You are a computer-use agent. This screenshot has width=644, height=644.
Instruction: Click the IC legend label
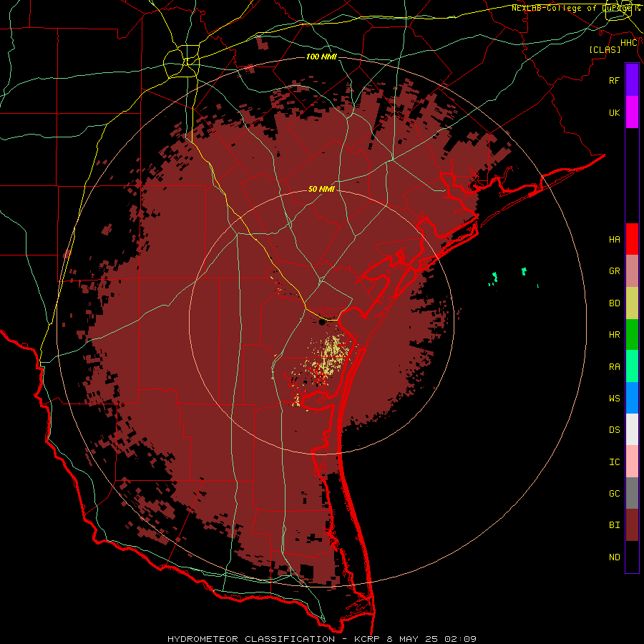(x=614, y=462)
